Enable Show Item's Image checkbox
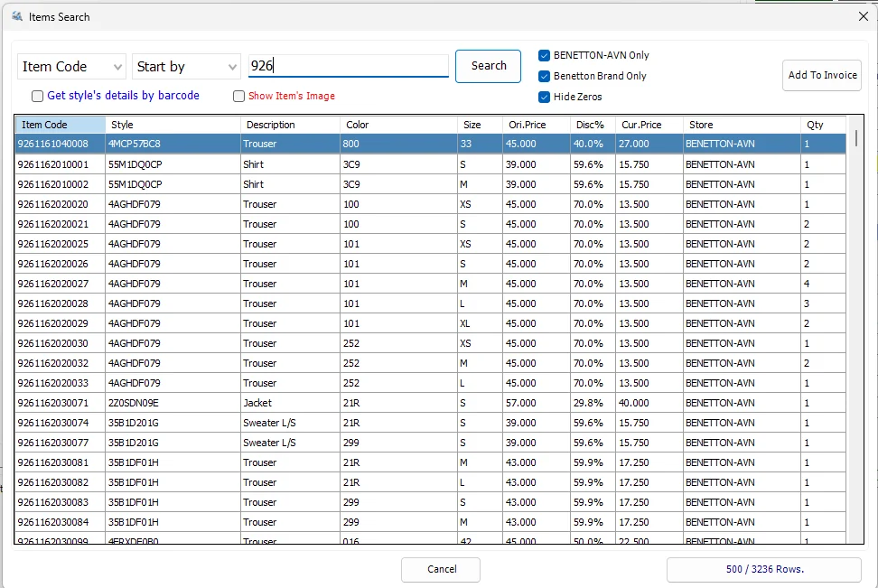 coord(239,96)
